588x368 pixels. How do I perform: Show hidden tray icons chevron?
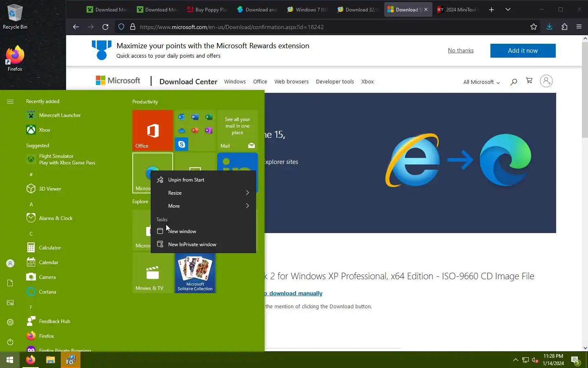tap(515, 360)
